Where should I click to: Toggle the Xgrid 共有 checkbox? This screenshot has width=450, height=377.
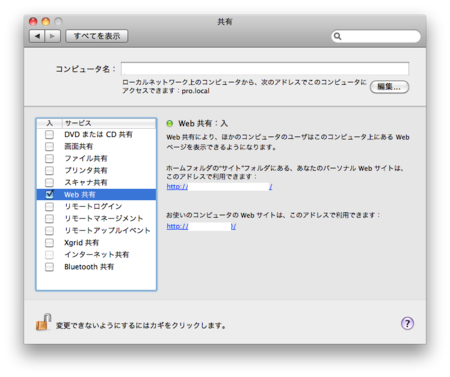(49, 242)
